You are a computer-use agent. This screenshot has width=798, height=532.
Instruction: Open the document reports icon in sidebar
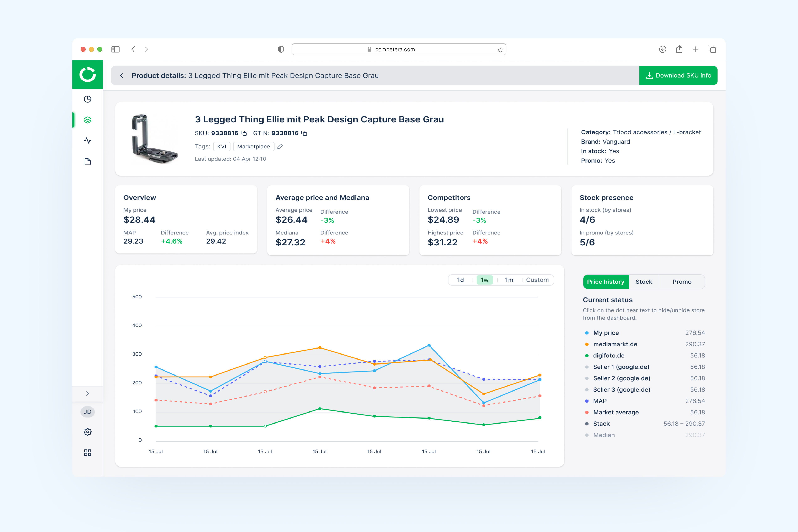point(87,161)
